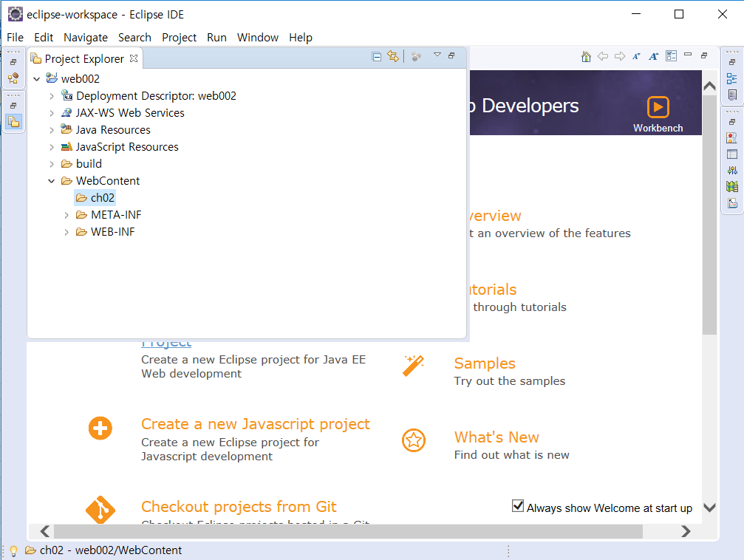Viewport: 744px width, 560px height.
Task: Click Welcome navigate forward arrow
Action: tap(620, 56)
